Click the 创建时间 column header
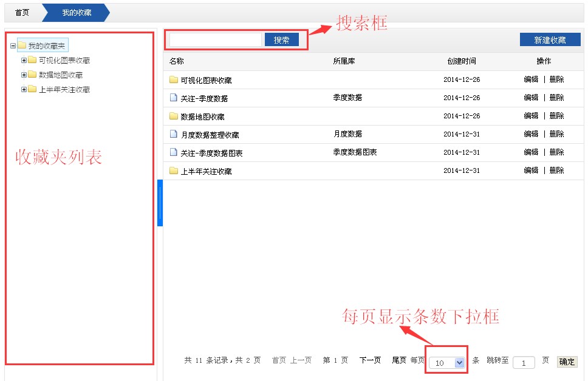The width and height of the screenshot is (588, 381). [x=462, y=61]
